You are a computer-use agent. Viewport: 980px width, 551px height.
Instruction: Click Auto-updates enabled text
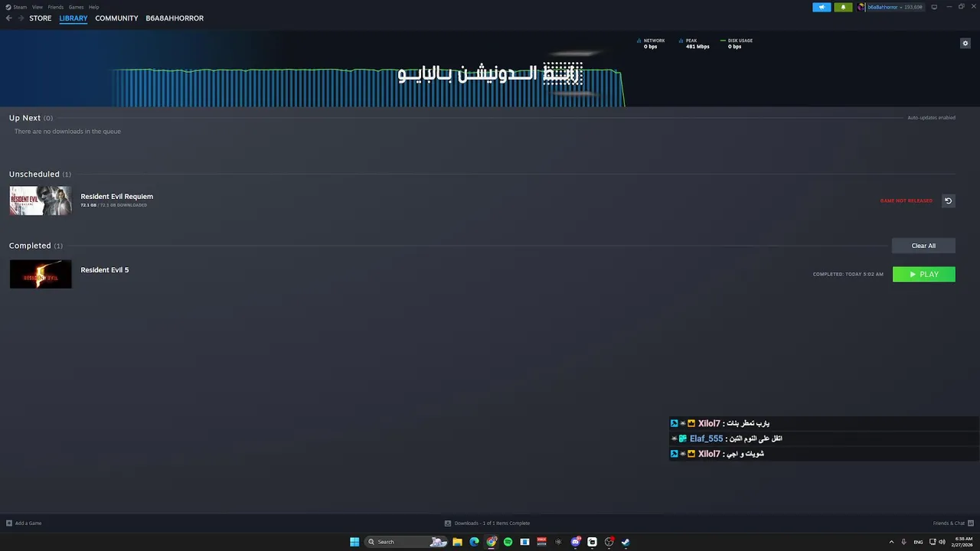point(931,118)
